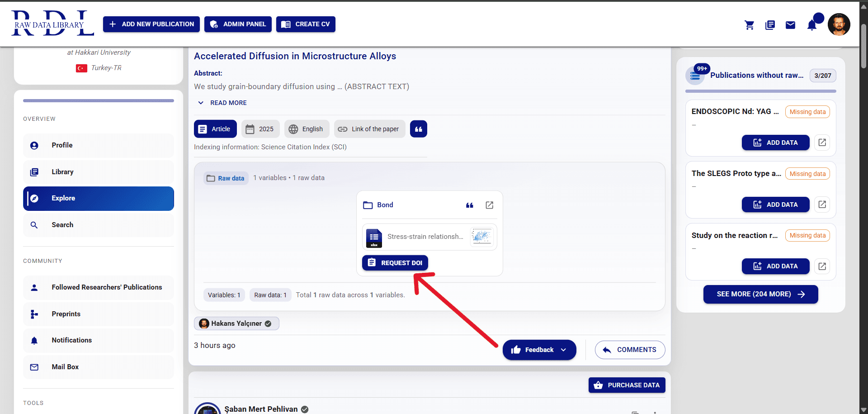Screen dimensions: 868x414
Task: Click the Variables: 1 chip
Action: [224, 295]
